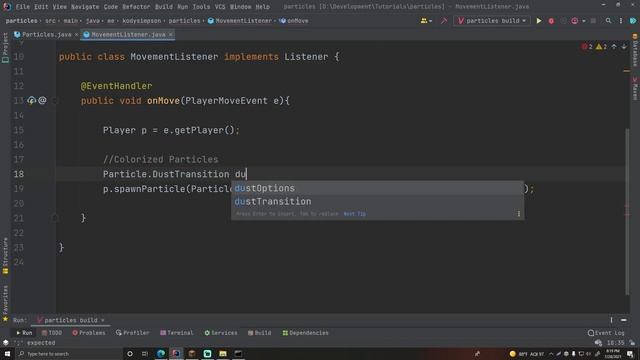Open the Terminal tool window tab
This screenshot has width=640, height=360.
click(177, 333)
